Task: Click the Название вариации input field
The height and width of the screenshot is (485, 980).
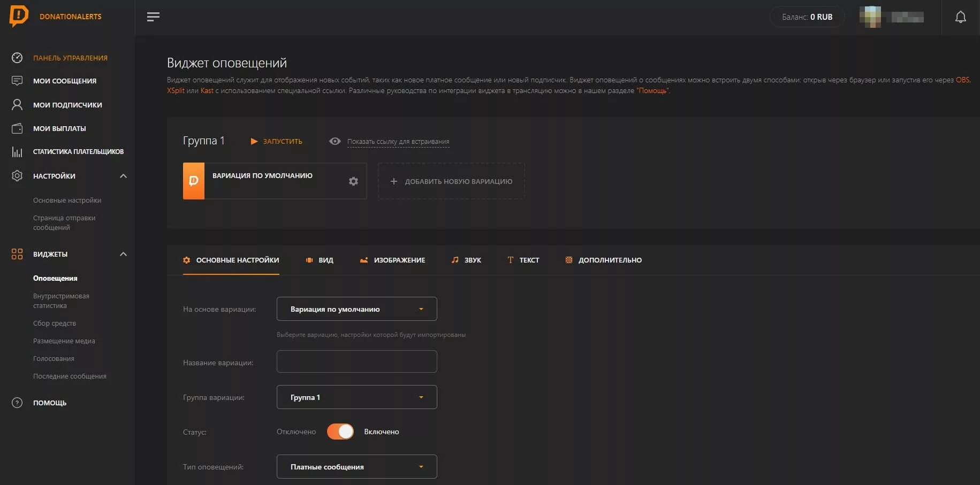Action: (357, 361)
